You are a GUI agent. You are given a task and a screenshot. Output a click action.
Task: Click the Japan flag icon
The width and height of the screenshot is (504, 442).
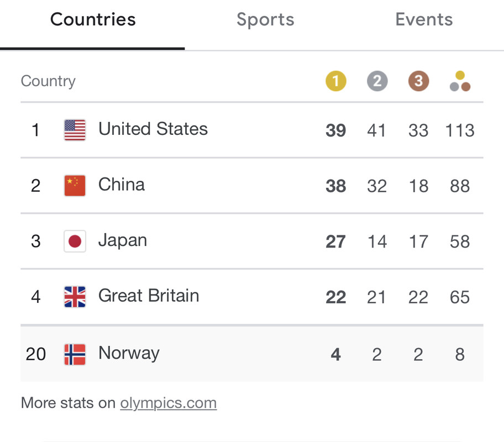[x=75, y=241]
